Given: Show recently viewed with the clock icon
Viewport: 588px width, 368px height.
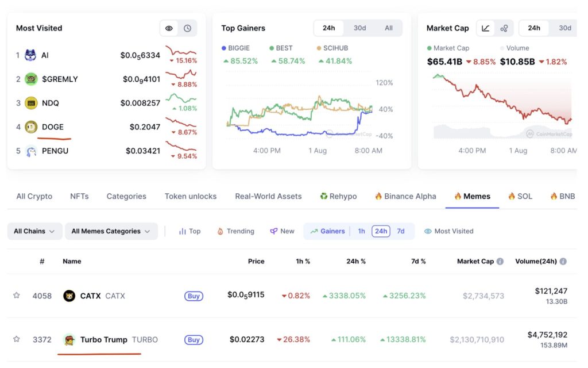Looking at the screenshot, I should (x=188, y=28).
